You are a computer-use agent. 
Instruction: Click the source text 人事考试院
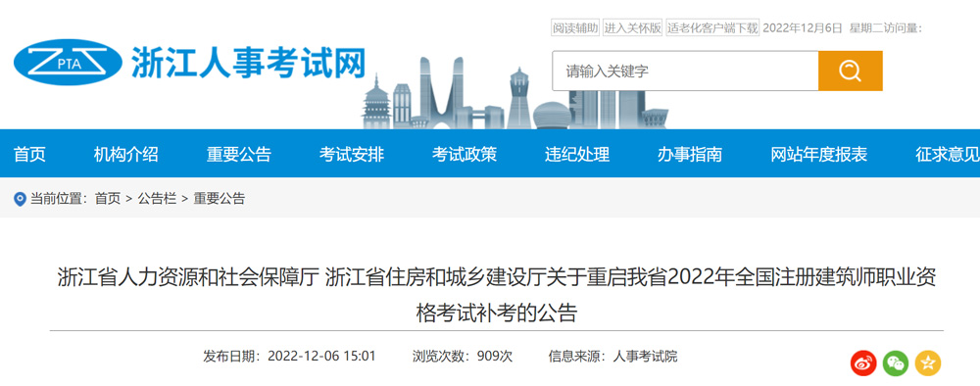645,357
